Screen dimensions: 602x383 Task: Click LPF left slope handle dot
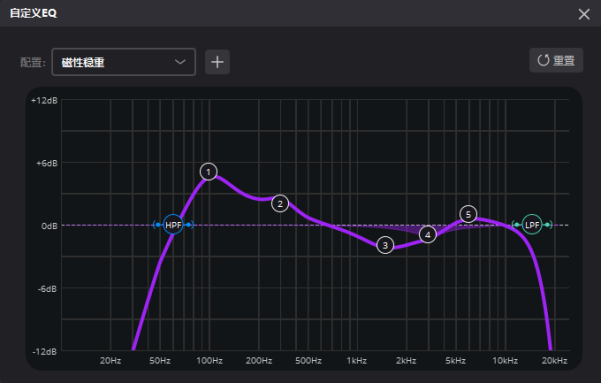coord(517,225)
